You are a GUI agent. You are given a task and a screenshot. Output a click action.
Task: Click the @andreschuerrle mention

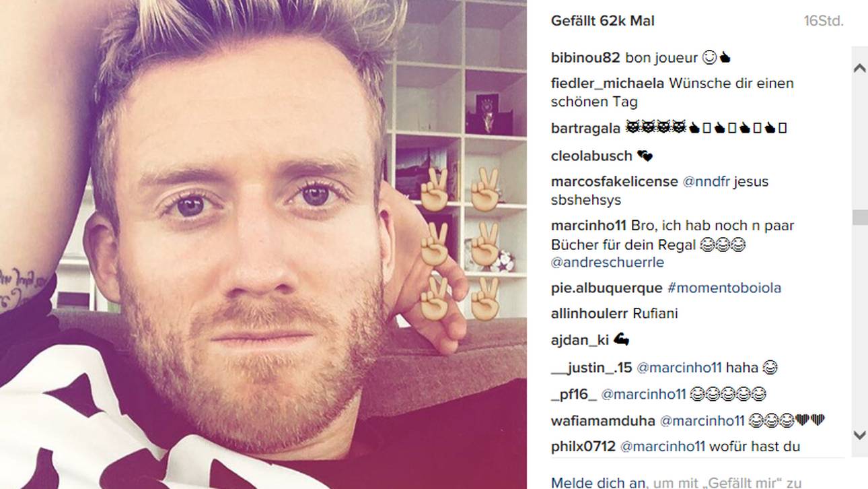[608, 263]
